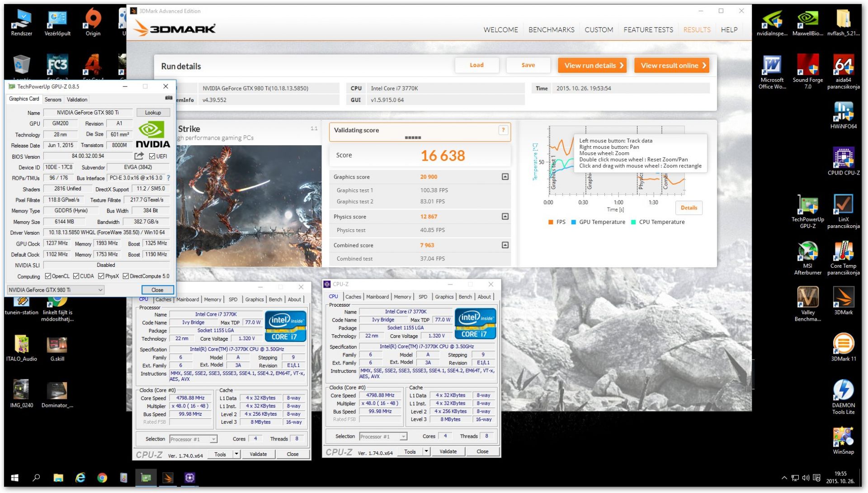Screen dimensions: 868x493
Task: Click Lookup button in GPU-Z
Action: [153, 113]
